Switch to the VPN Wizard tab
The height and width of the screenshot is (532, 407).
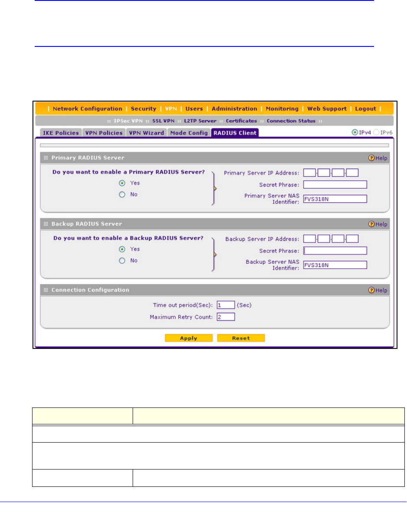tap(147, 133)
